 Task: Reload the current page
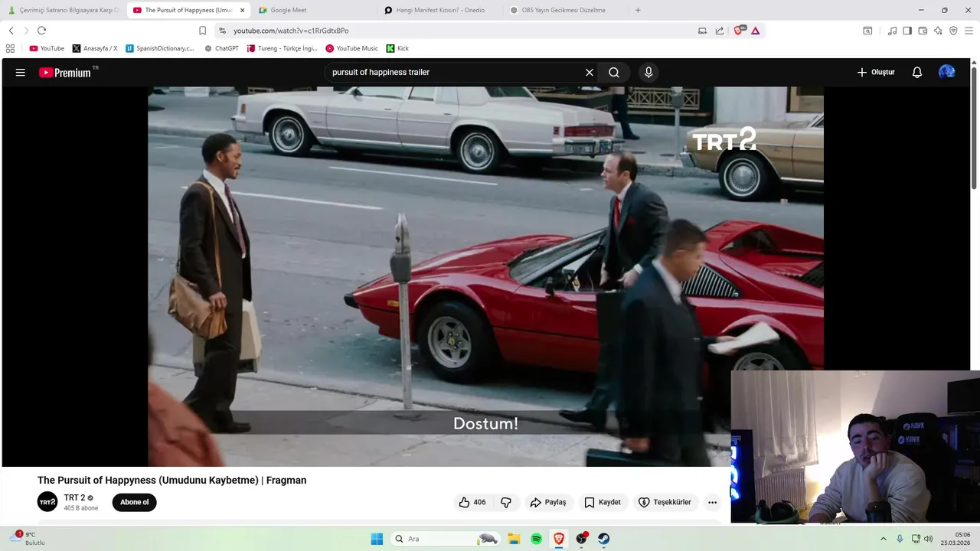pos(41,31)
